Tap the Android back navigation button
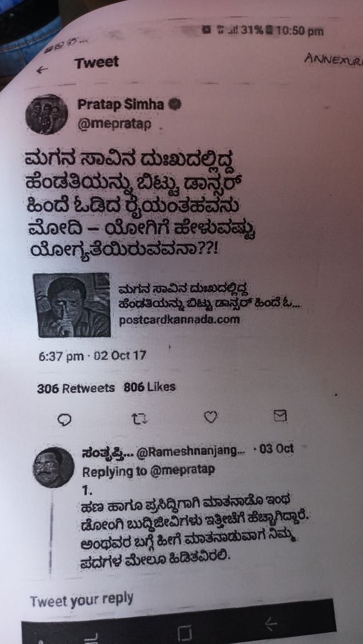Image resolution: width=363 pixels, height=644 pixels. [x=270, y=625]
